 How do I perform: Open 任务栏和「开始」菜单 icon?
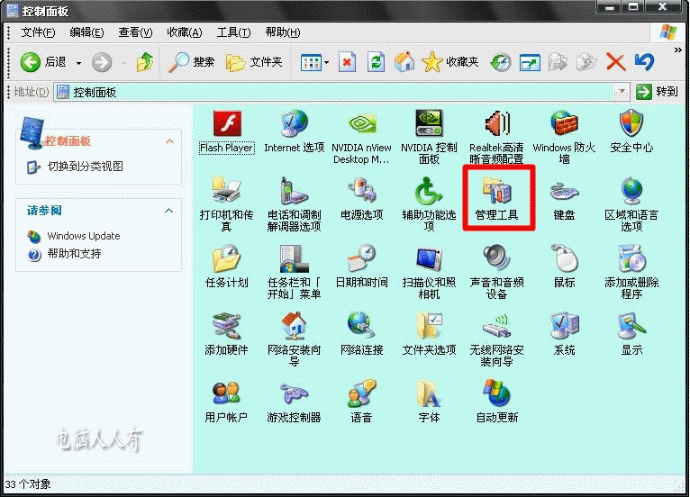click(294, 272)
